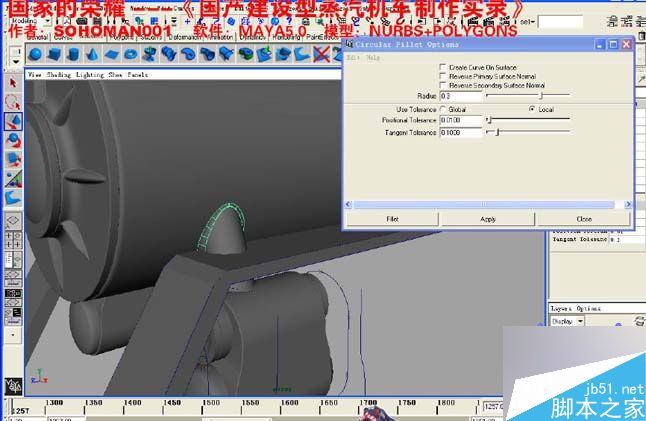Create a NURBS cylinder from the shelf
Image resolution: width=646 pixels, height=421 pixels.
click(73, 54)
